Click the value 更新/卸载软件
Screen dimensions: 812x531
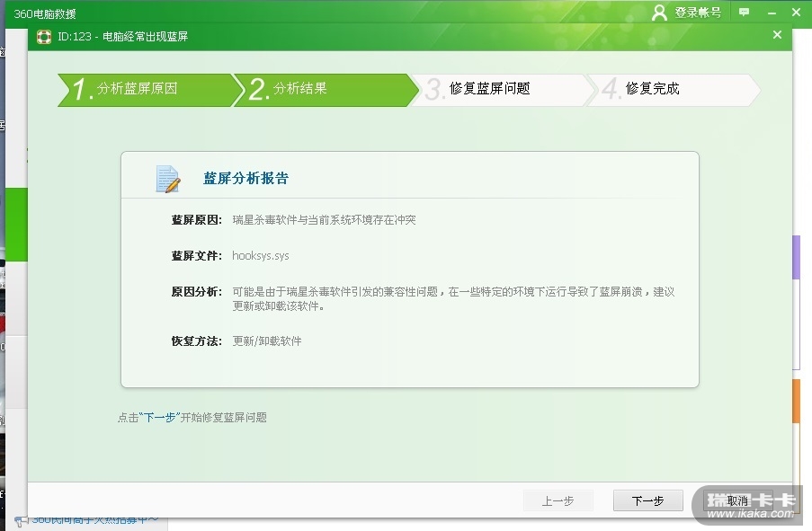point(267,341)
